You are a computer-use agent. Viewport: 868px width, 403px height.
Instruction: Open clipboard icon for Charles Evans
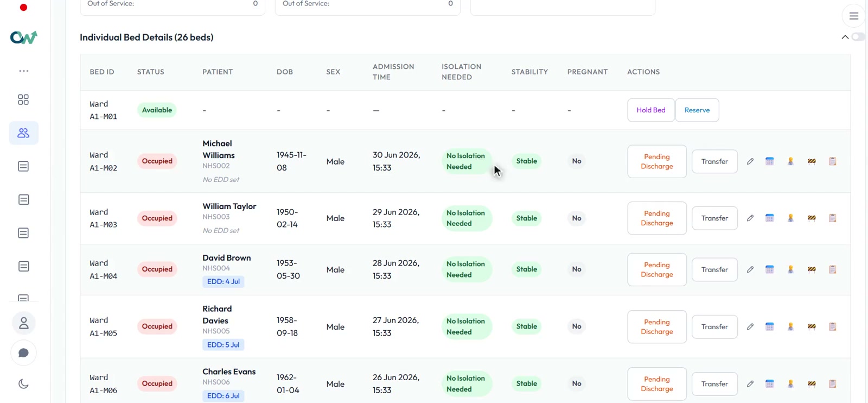click(x=833, y=384)
